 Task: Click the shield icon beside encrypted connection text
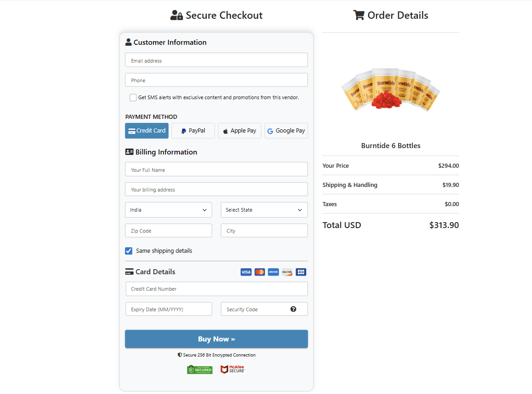tap(180, 355)
